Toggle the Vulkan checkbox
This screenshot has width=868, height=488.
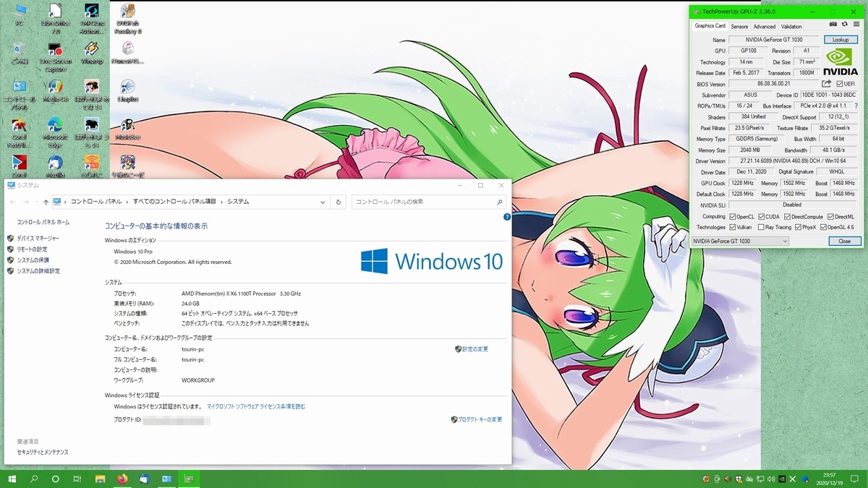[x=733, y=227]
